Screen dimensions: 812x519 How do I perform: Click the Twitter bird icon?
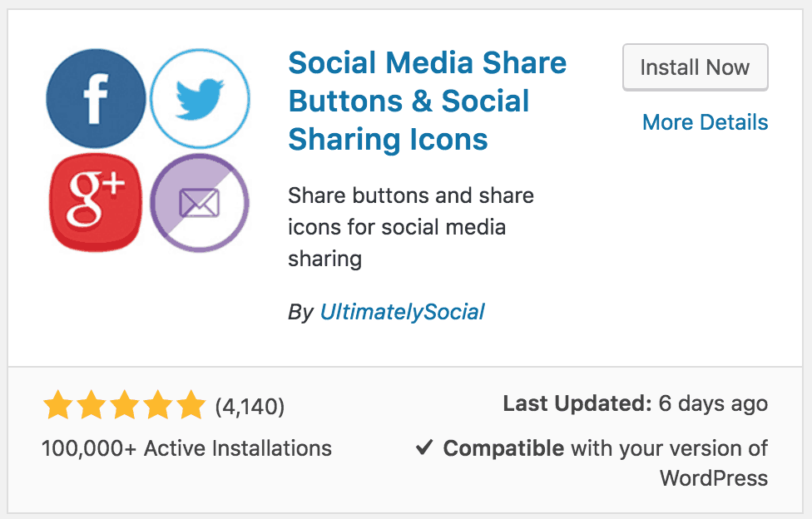[200, 98]
